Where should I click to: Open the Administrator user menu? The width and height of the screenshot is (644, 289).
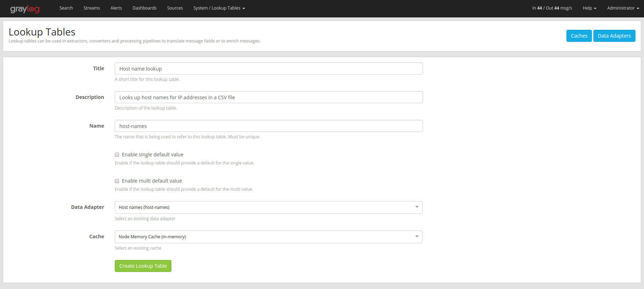(623, 8)
